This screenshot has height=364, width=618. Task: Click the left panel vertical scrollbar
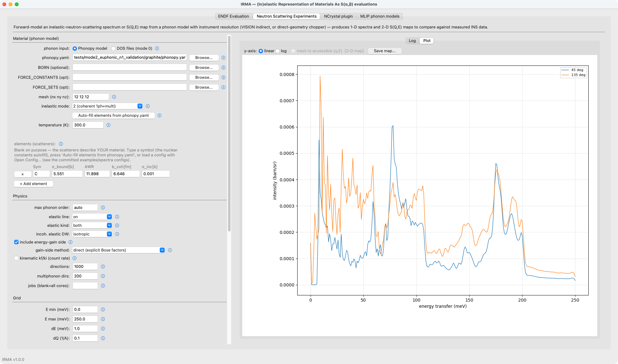(x=229, y=133)
